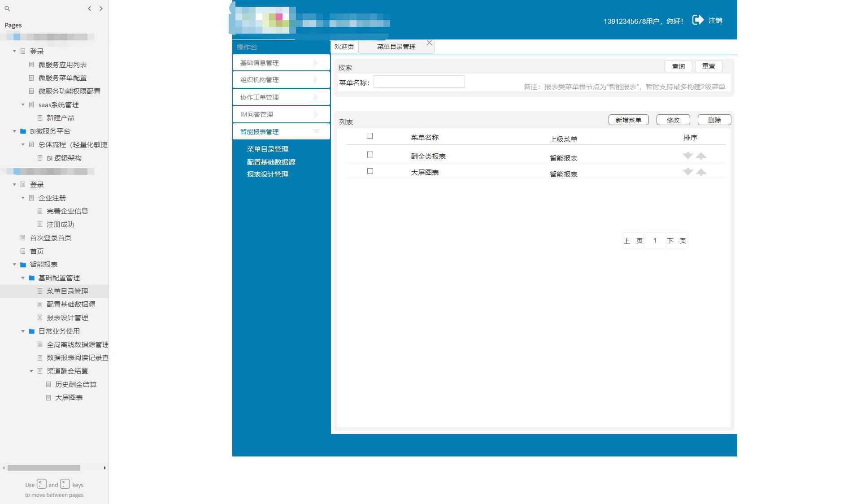
Task: Click the 智能报表 folder icon
Action: coord(23,265)
